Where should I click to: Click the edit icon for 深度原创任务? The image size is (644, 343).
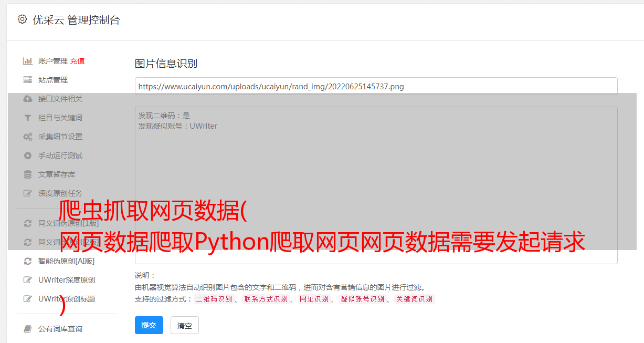[x=28, y=193]
